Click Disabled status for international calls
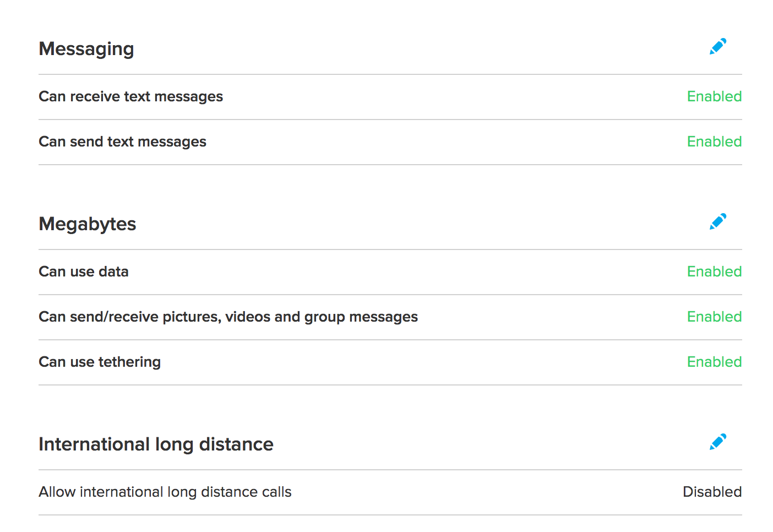The width and height of the screenshot is (773, 532). coord(712,492)
